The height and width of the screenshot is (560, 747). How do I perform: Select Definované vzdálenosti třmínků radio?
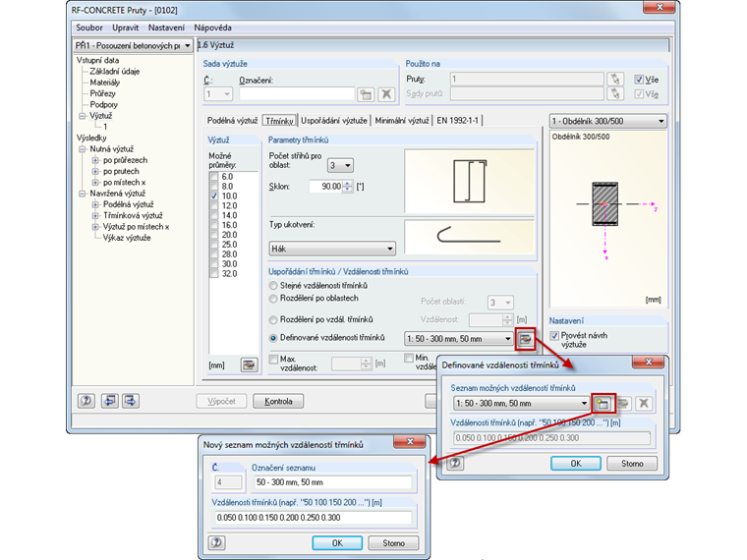point(273,338)
